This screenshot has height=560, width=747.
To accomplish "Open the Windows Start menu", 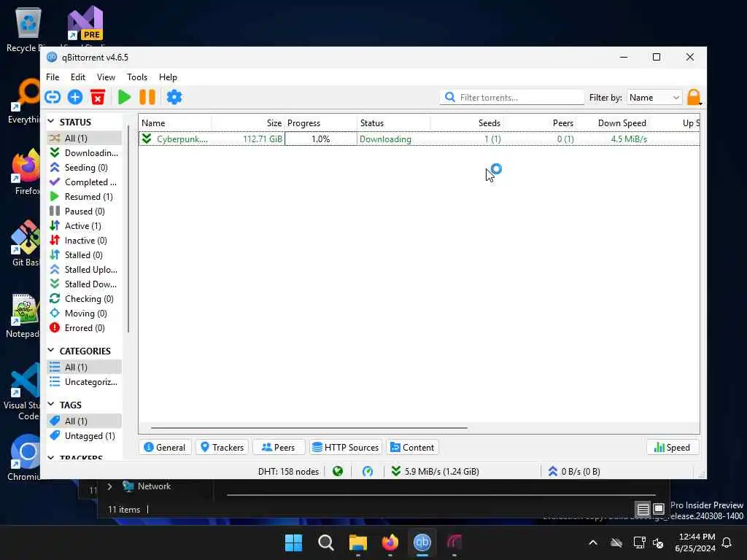I will [293, 542].
